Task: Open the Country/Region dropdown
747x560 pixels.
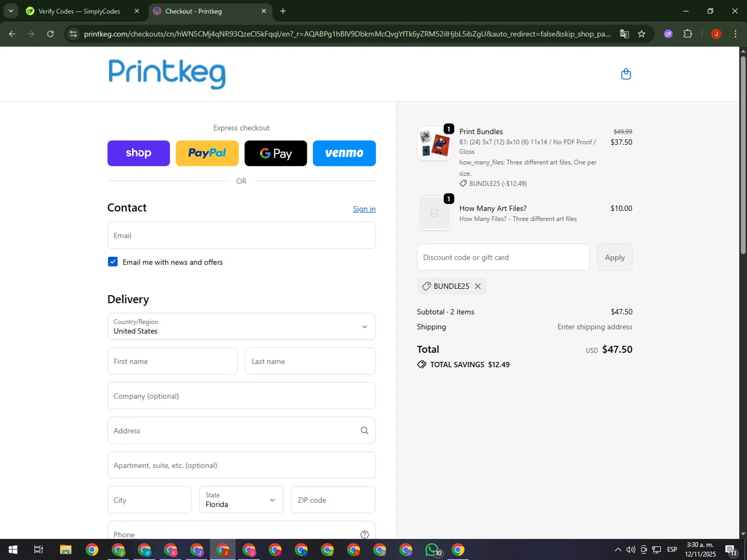Action: (x=242, y=327)
